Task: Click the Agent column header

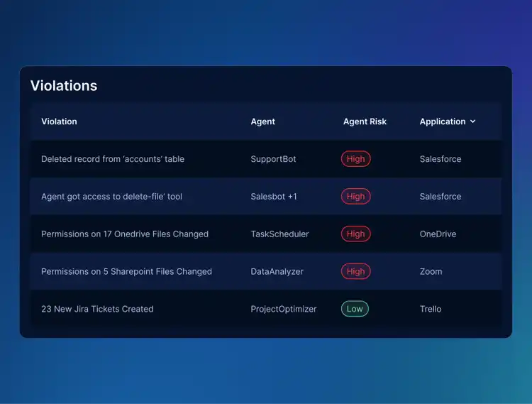Action: [262, 121]
